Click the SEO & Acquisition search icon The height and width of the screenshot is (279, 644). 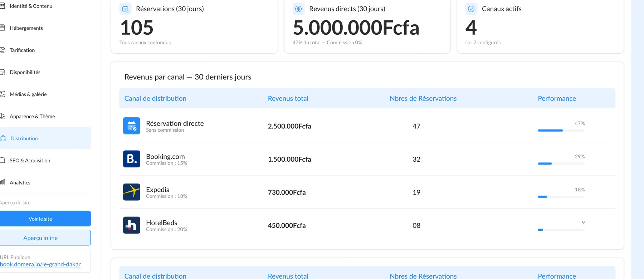3,160
